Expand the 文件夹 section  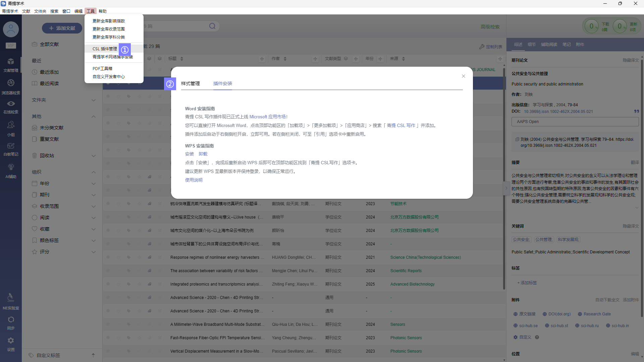coord(94,100)
